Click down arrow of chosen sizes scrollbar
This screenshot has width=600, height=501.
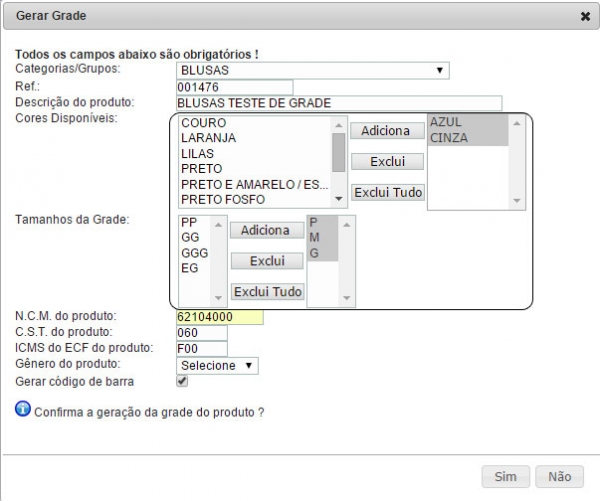tap(347, 298)
